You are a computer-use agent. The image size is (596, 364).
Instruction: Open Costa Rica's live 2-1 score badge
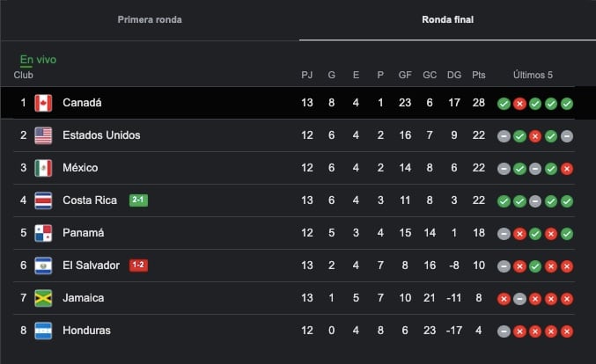(x=138, y=200)
